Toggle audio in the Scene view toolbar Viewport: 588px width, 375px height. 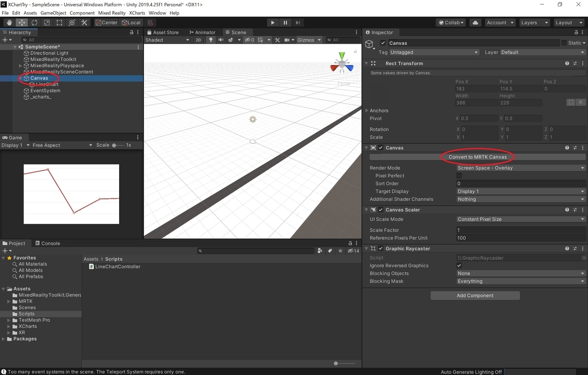tap(221, 40)
